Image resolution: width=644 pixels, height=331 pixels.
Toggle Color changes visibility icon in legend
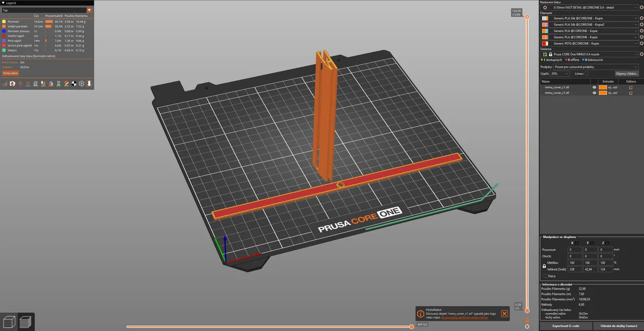[51, 84]
